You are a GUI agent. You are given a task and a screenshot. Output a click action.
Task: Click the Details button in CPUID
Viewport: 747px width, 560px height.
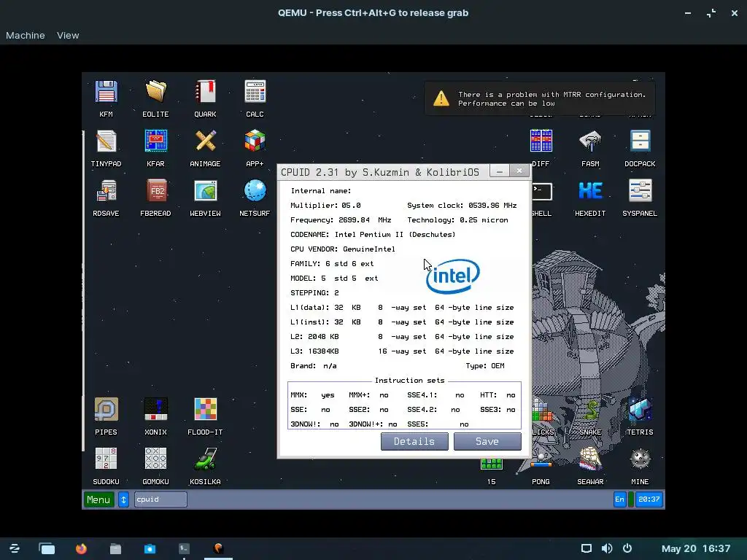414,441
